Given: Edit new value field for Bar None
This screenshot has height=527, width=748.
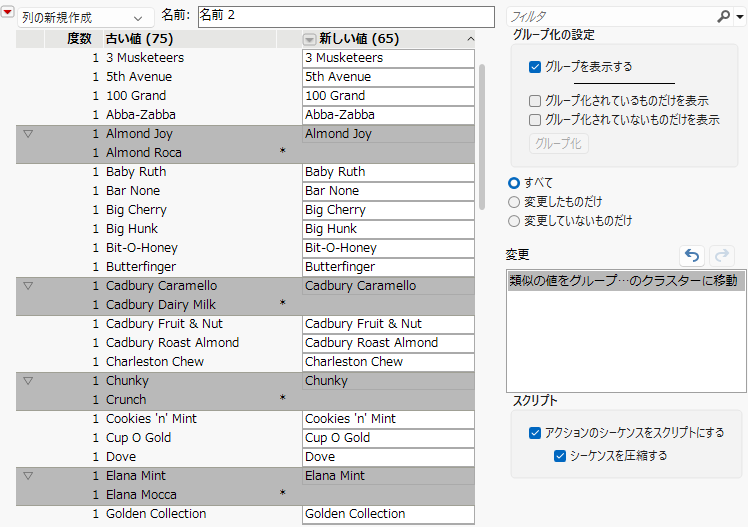Looking at the screenshot, I should pos(388,191).
